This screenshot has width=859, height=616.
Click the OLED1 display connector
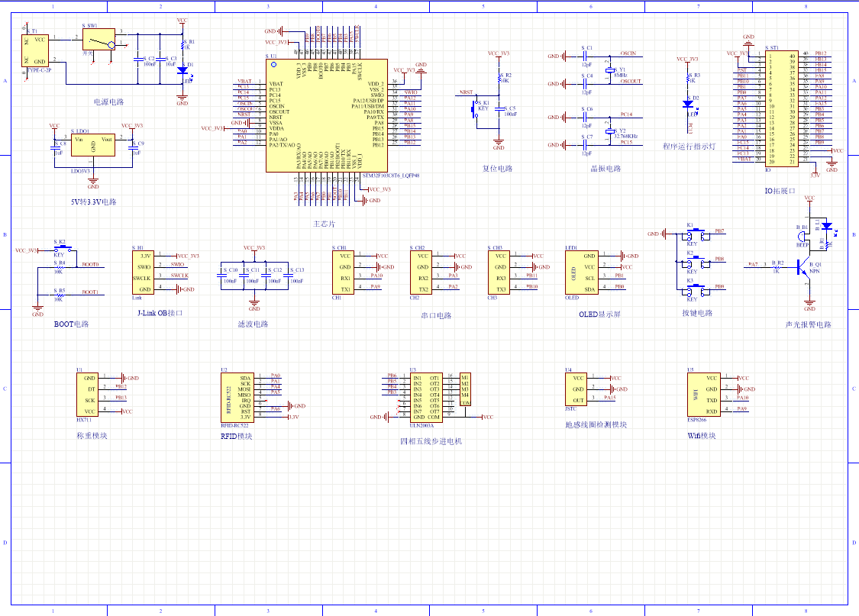[582, 273]
